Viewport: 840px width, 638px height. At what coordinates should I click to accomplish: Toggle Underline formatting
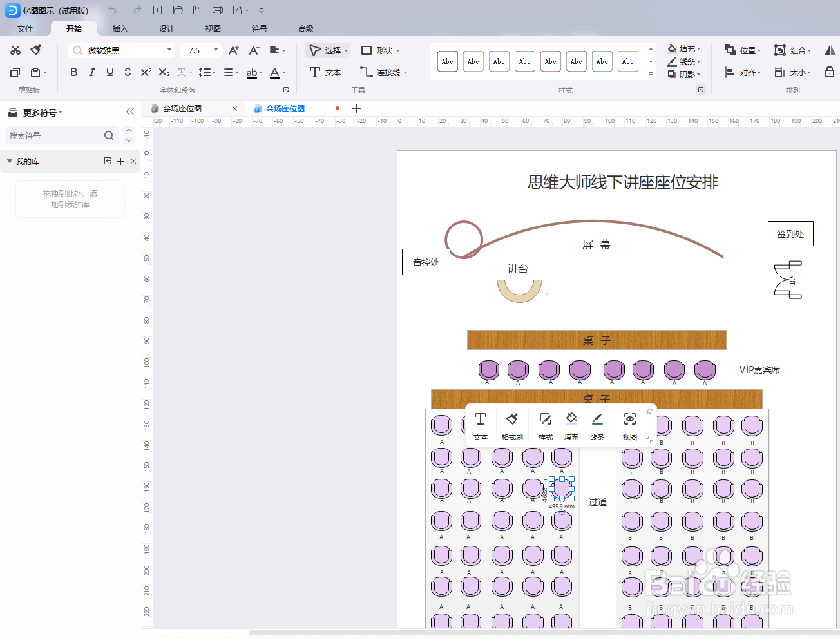click(x=110, y=72)
